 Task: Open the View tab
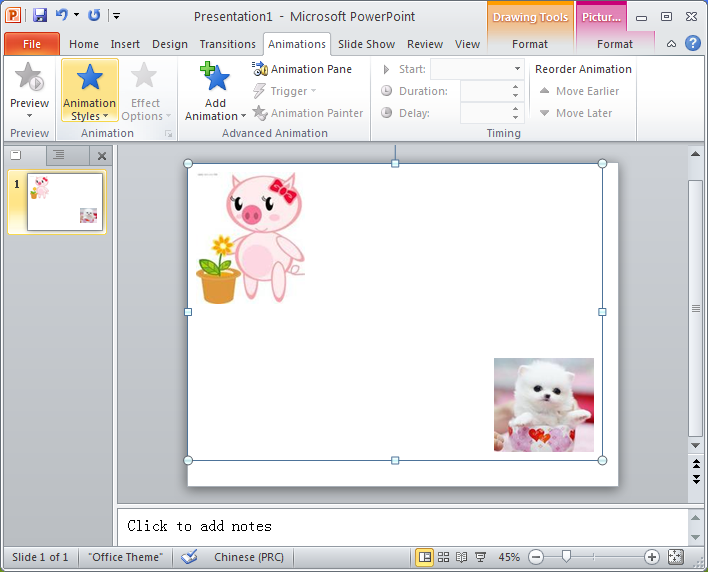pos(467,44)
